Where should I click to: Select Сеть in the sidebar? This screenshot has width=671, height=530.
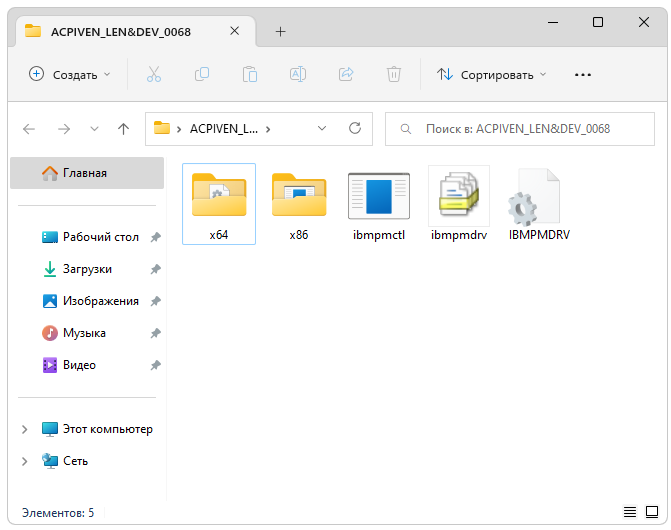[x=65, y=461]
